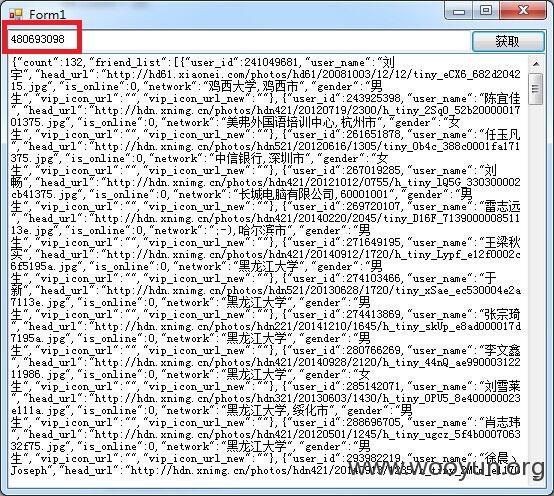Click user name 任玉凡
This screenshot has height=496, width=554.
pyautogui.click(x=502, y=134)
